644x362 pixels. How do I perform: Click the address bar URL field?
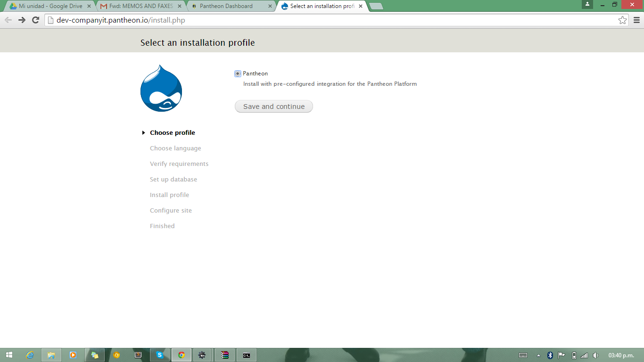coord(330,20)
